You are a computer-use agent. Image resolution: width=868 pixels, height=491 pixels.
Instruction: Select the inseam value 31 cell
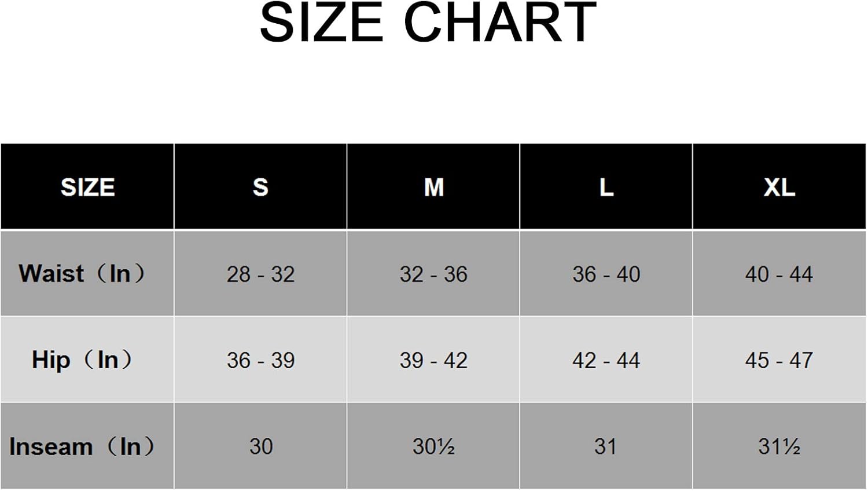[x=606, y=446]
